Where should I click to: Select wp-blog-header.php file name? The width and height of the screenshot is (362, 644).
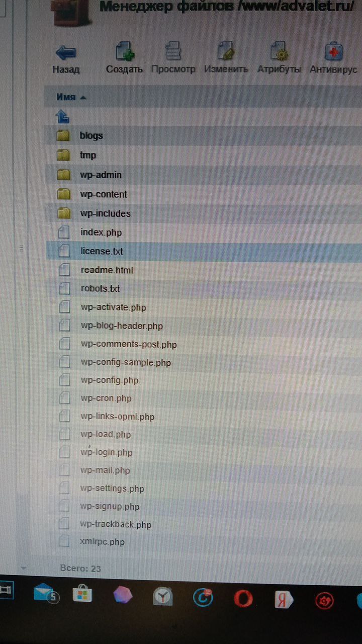coord(122,326)
